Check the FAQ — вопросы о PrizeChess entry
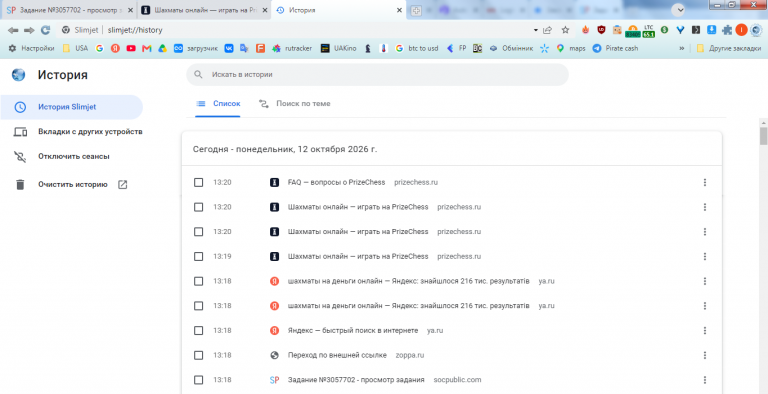 pos(198,182)
